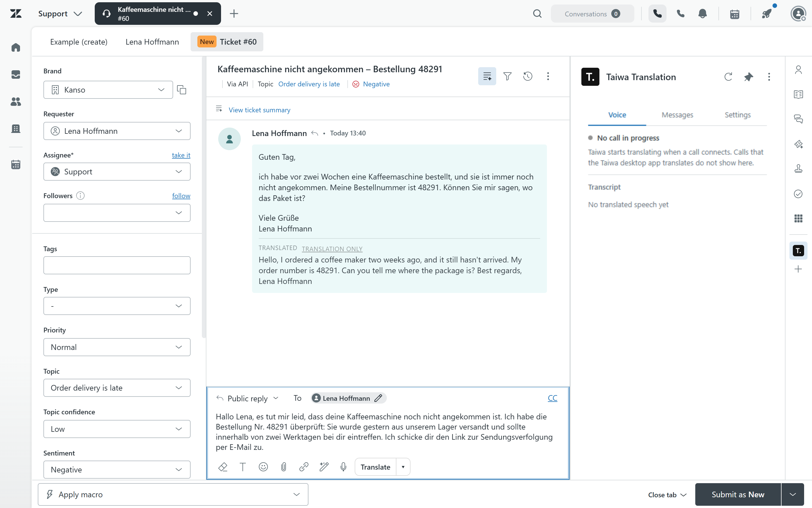Viewport: 812px width, 508px height.
Task: Open the Brand Kanso dropdown
Action: (108, 90)
